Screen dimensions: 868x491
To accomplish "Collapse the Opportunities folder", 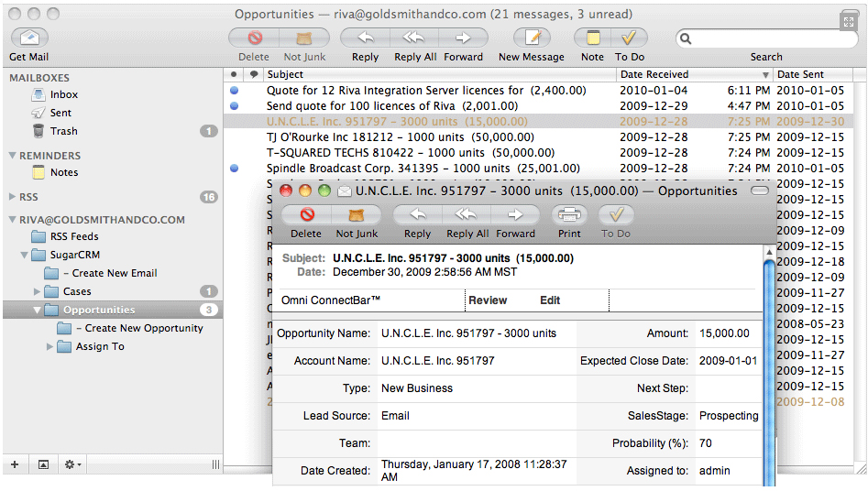I will click(x=37, y=310).
